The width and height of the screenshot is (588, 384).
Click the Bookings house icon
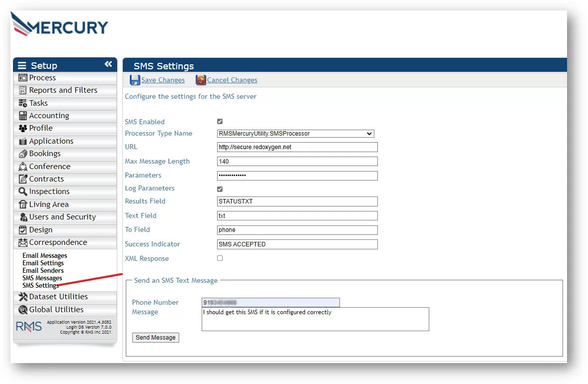pyautogui.click(x=23, y=154)
